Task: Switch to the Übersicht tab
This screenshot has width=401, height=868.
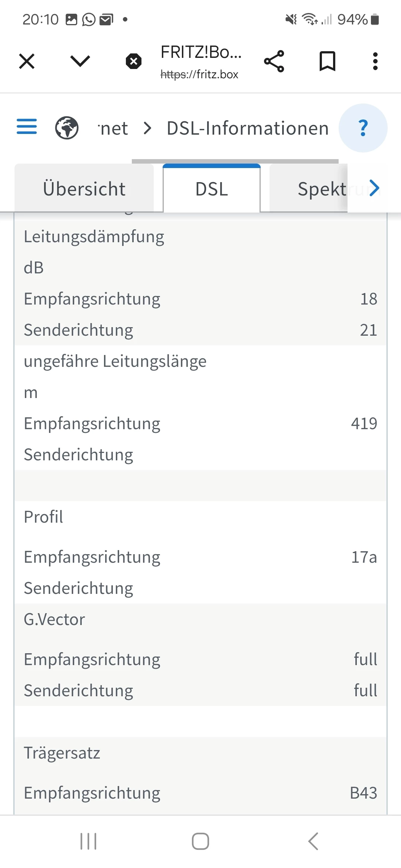Action: point(84,189)
